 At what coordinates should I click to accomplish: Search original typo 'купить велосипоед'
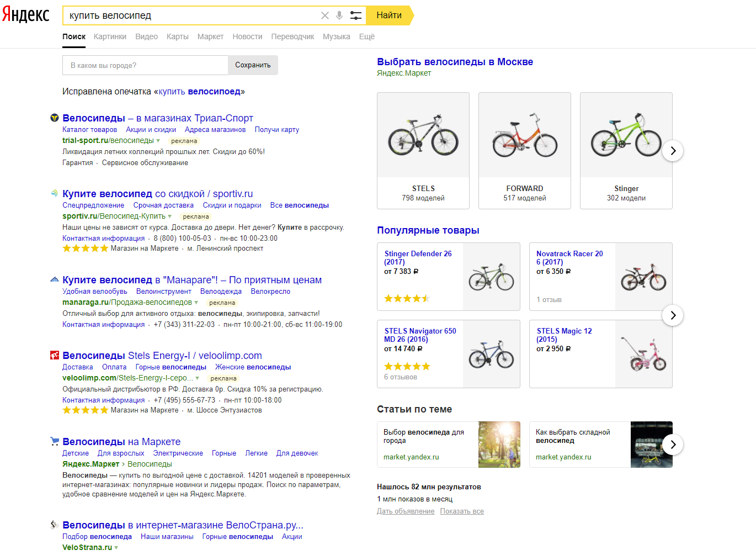click(x=199, y=92)
